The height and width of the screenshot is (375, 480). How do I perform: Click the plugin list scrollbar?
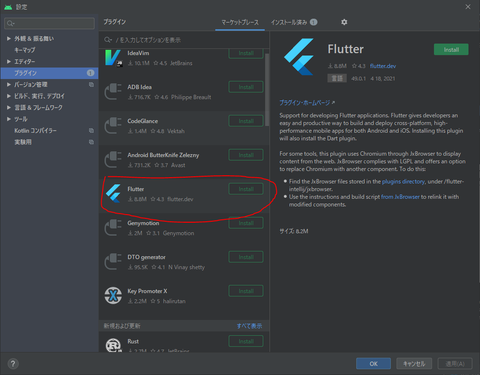[x=267, y=90]
